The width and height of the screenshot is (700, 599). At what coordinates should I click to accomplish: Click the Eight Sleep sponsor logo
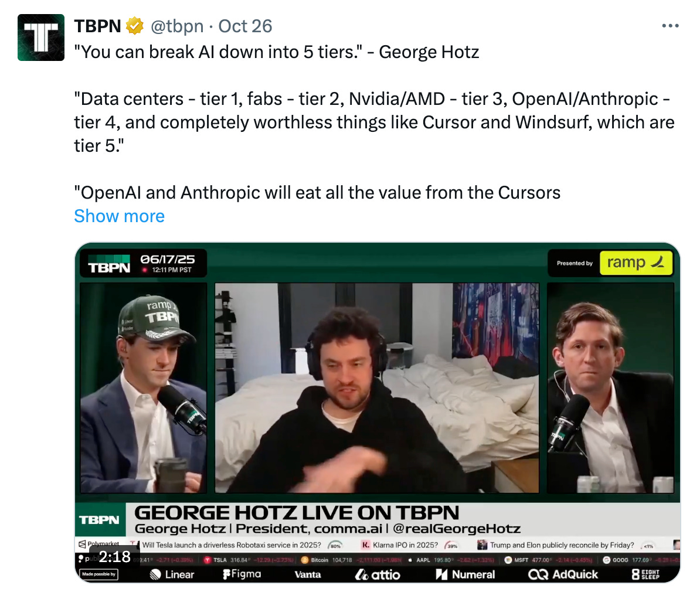click(645, 574)
